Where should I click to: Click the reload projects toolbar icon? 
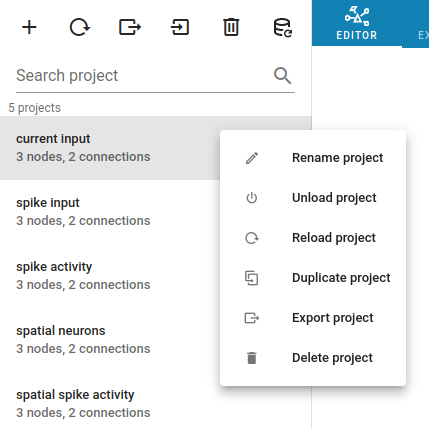pos(80,27)
